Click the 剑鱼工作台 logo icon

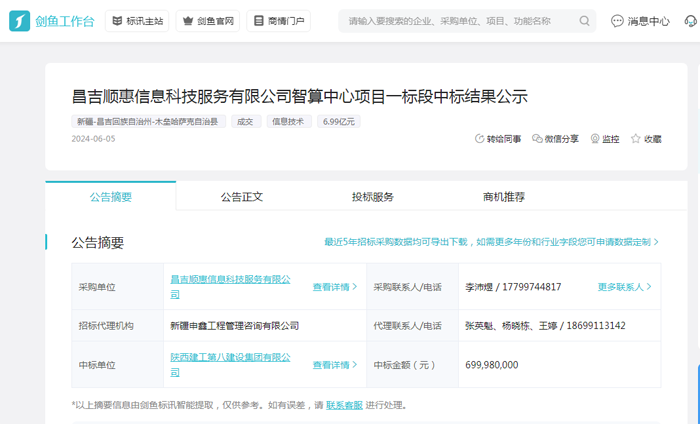click(20, 21)
